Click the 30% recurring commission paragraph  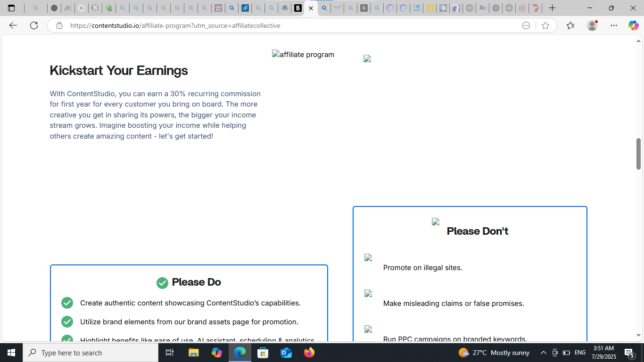click(155, 115)
